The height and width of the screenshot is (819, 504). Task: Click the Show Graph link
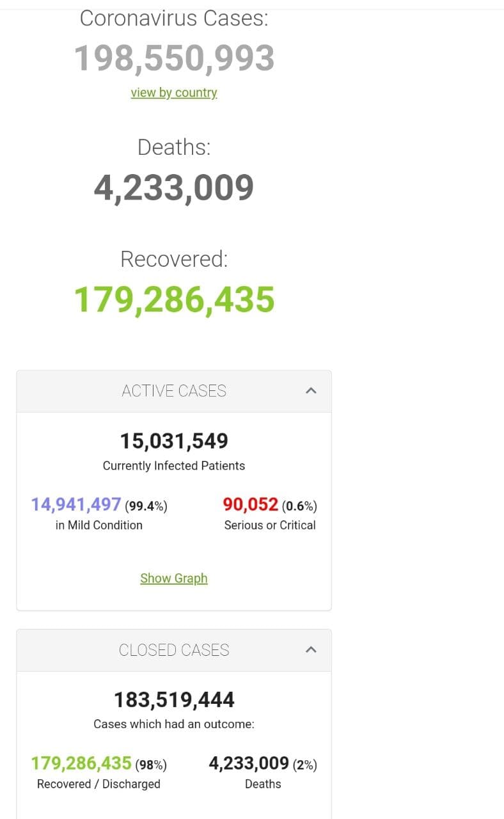174,578
